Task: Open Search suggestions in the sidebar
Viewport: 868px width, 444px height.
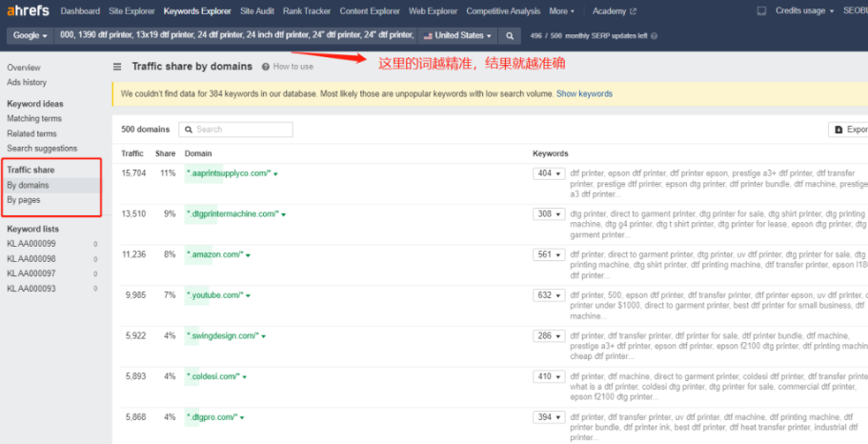Action: tap(42, 149)
